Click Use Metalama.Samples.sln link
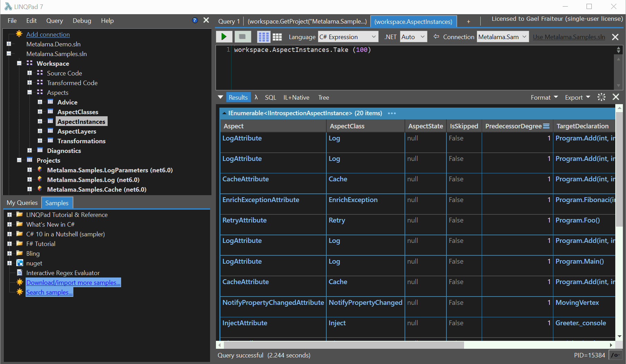 coord(569,37)
